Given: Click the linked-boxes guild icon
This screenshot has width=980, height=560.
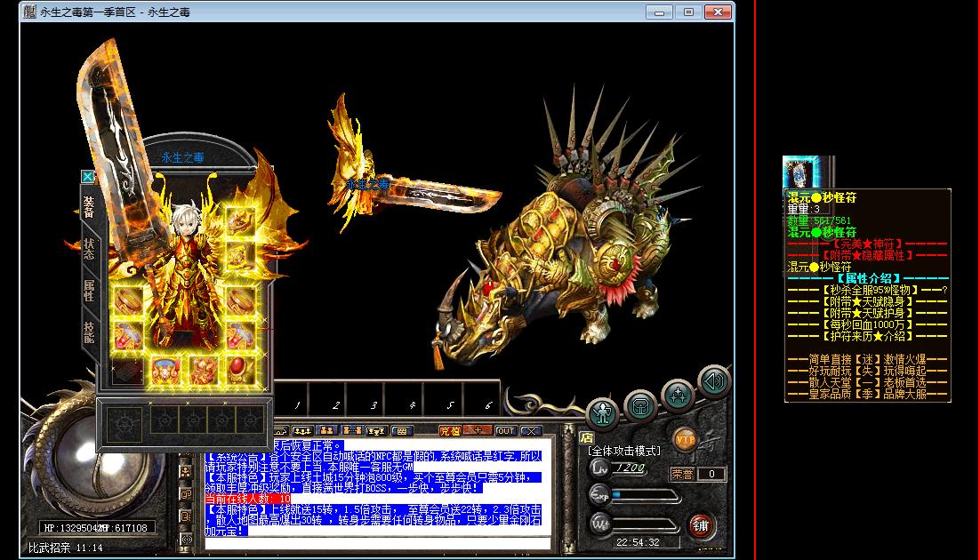Looking at the screenshot, I should point(351,430).
